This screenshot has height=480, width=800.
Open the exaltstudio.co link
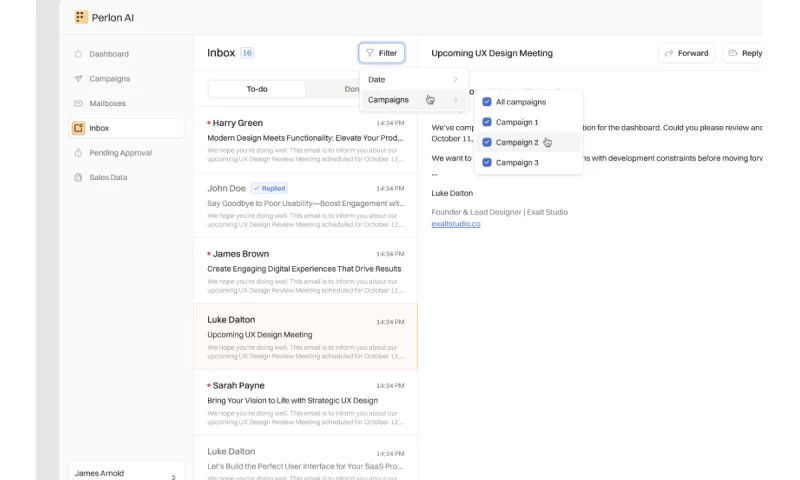coord(455,224)
